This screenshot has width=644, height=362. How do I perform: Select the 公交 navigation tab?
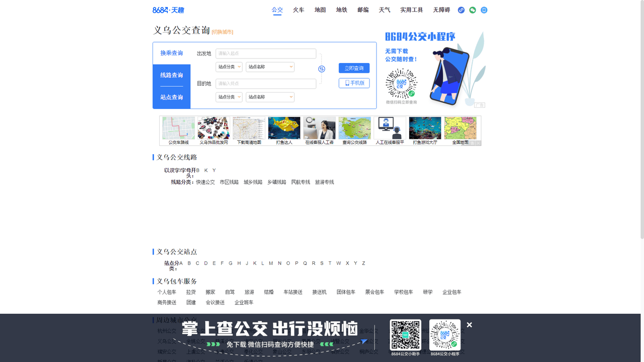point(277,10)
